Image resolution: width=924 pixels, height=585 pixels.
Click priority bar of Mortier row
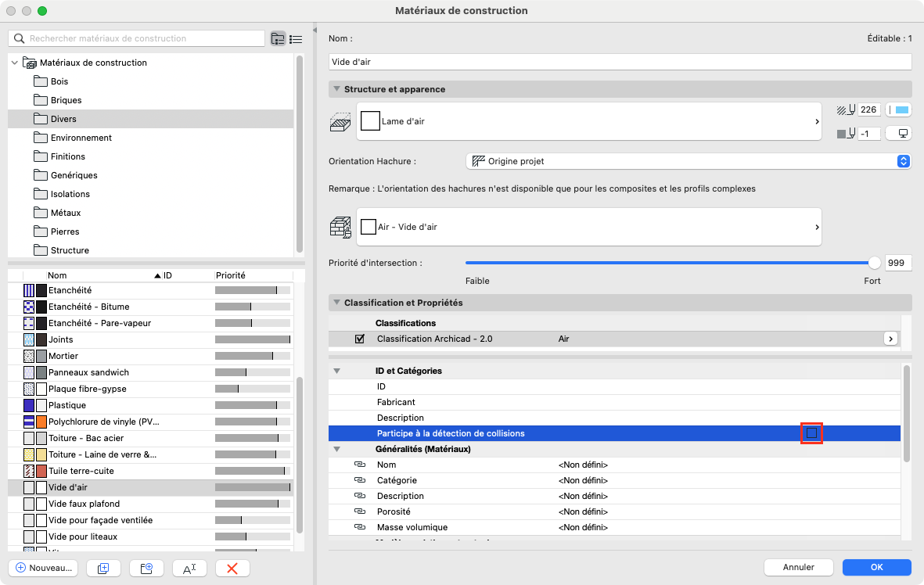(x=253, y=356)
